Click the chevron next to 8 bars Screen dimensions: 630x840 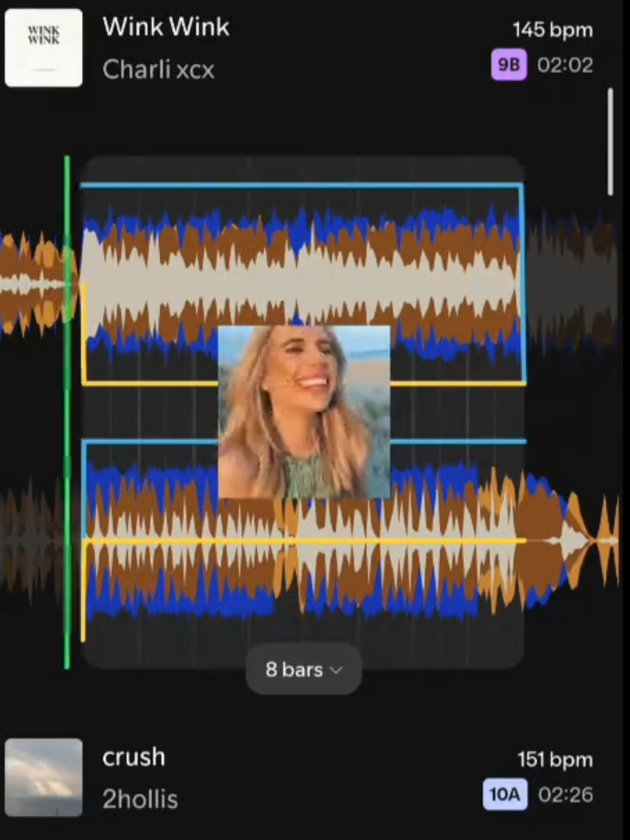pyautogui.click(x=336, y=670)
